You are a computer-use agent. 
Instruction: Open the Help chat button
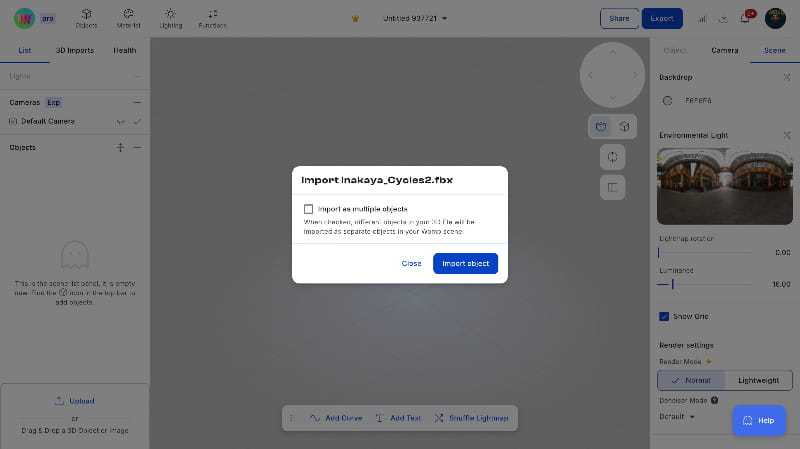(x=759, y=420)
